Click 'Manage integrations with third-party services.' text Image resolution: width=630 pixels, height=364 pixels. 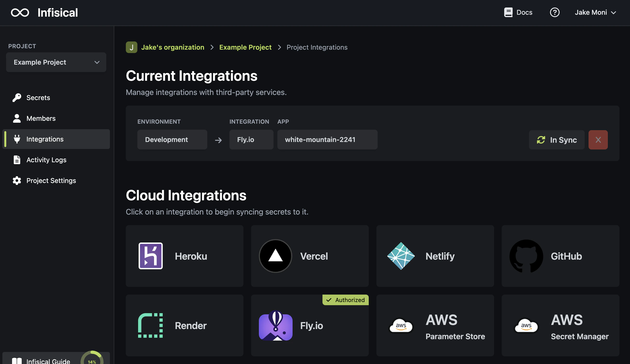pyautogui.click(x=206, y=92)
